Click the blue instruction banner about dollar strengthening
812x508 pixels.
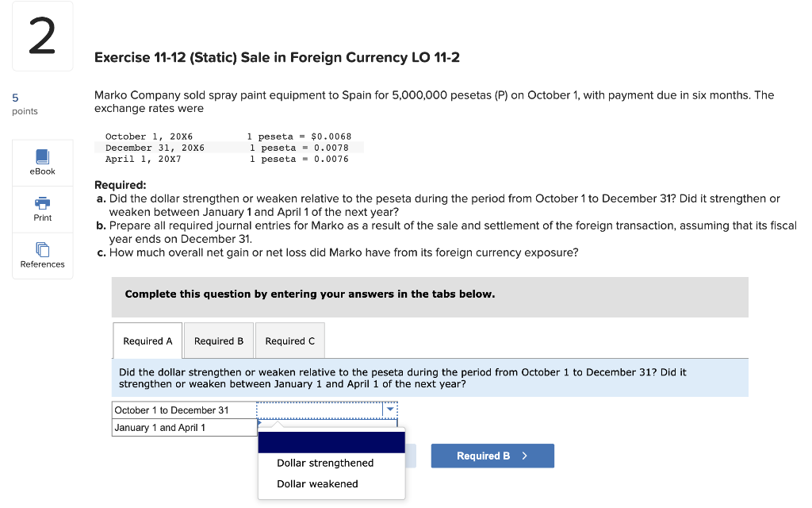pos(429,377)
